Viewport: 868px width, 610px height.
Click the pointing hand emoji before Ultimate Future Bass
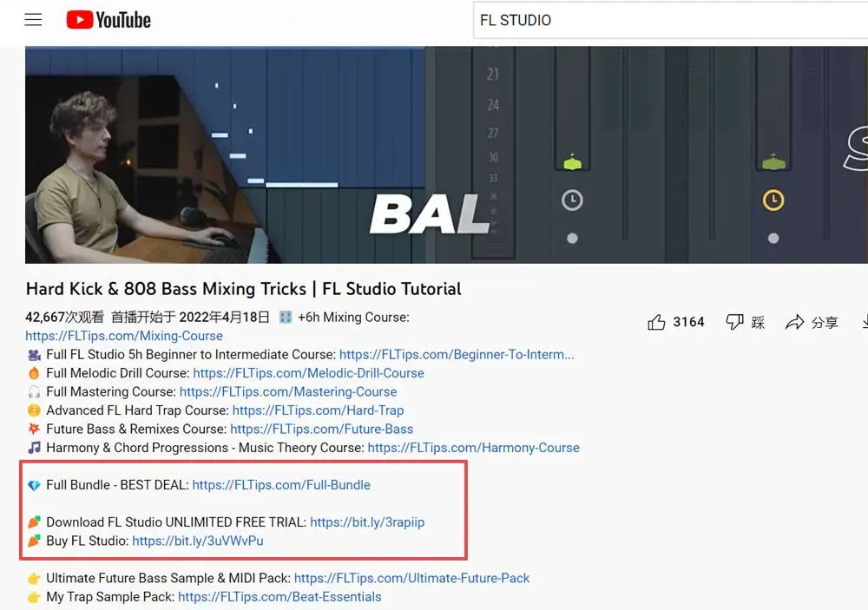(35, 579)
